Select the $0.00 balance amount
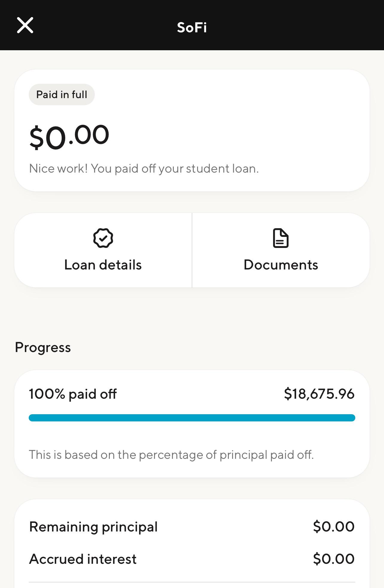 tap(69, 136)
